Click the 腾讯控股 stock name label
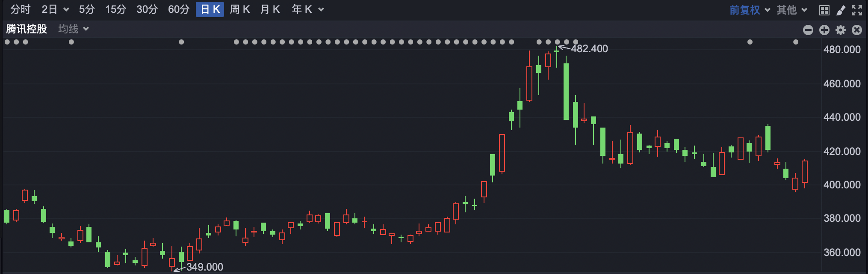The image size is (868, 274). [27, 29]
